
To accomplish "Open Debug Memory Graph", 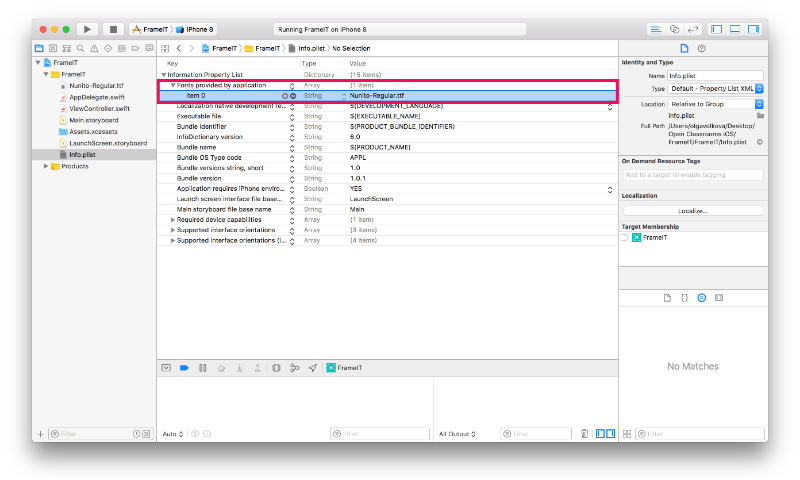I will click(x=294, y=368).
